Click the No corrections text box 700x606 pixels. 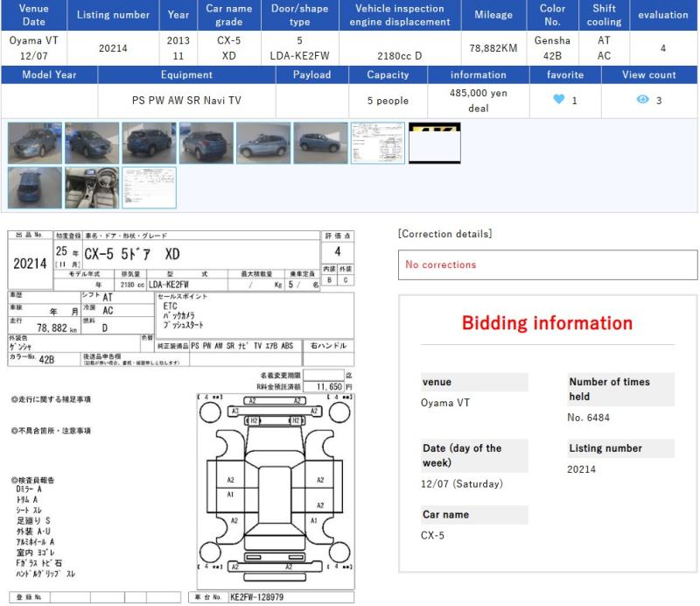tap(548, 264)
